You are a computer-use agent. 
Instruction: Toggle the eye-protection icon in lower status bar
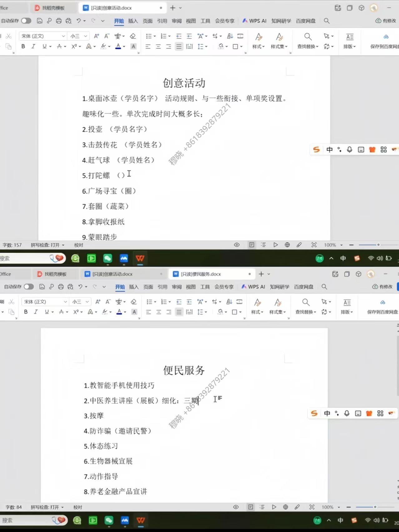pos(236,507)
